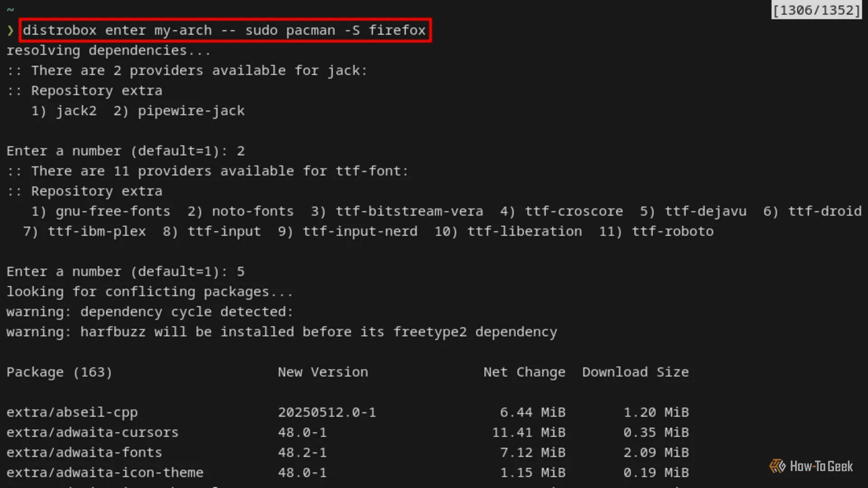
Task: Click the Net Change column header
Action: pyautogui.click(x=524, y=372)
